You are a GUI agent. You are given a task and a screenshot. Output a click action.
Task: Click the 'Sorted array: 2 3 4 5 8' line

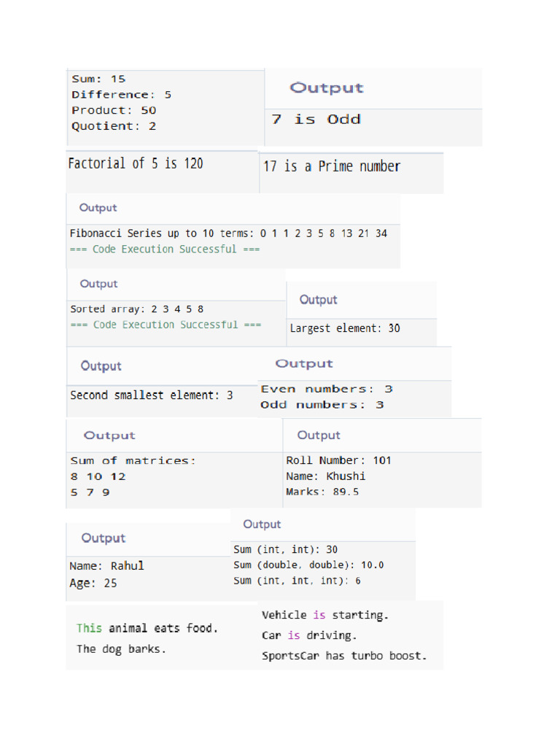(x=136, y=309)
